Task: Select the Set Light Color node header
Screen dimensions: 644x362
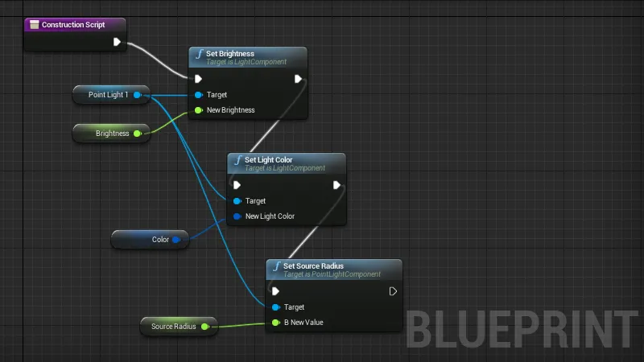Action: tap(287, 164)
